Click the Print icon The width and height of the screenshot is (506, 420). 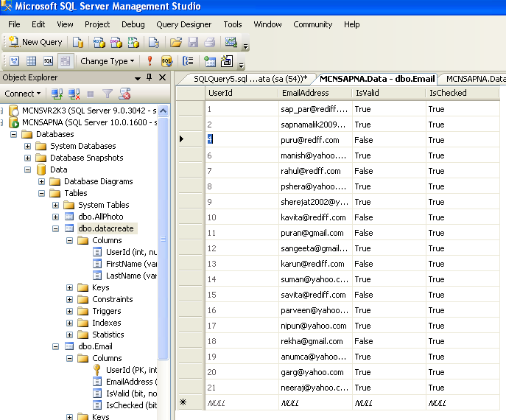(x=210, y=42)
